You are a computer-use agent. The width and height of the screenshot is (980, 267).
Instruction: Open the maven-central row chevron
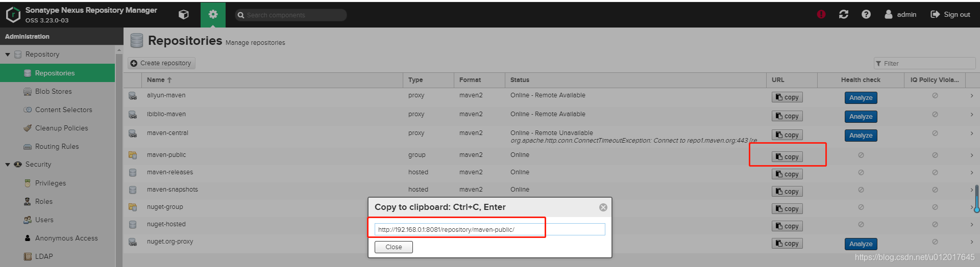pyautogui.click(x=972, y=133)
